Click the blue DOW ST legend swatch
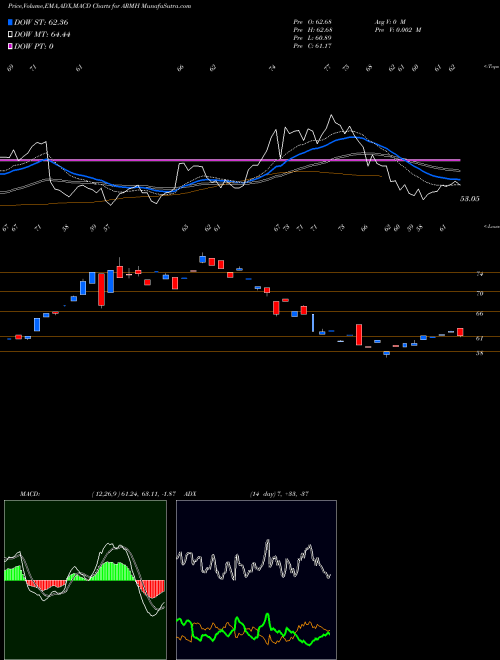Image resolution: width=500 pixels, height=660 pixels. pyautogui.click(x=10, y=22)
